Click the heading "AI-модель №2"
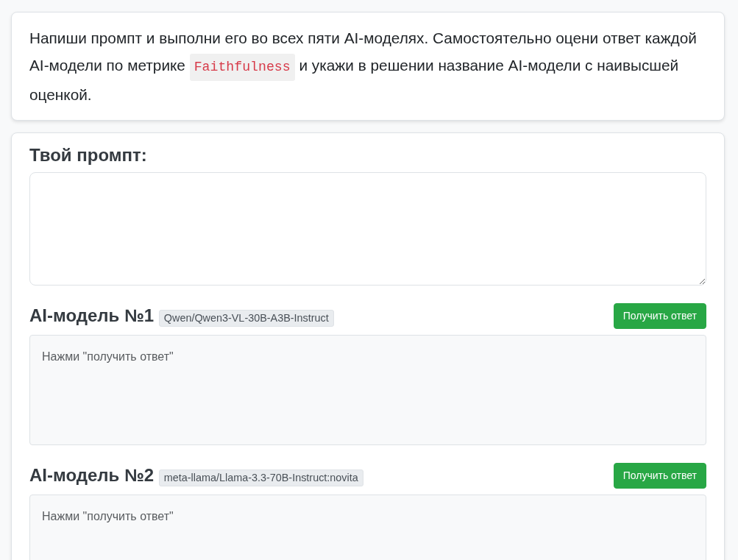Image resolution: width=738 pixels, height=560 pixels. [x=91, y=475]
